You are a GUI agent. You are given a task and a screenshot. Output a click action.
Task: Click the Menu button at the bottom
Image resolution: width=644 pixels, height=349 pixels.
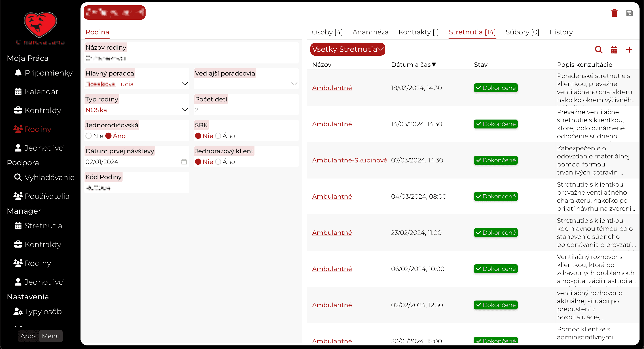51,336
